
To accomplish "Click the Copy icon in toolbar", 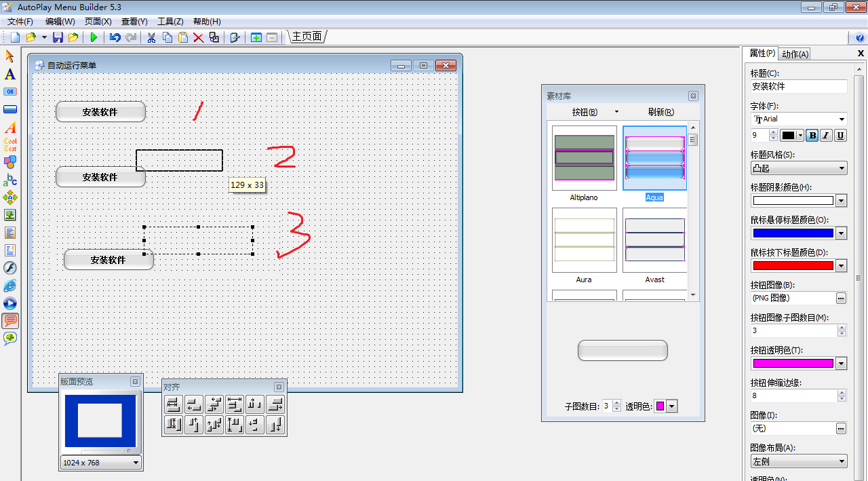I will (167, 37).
